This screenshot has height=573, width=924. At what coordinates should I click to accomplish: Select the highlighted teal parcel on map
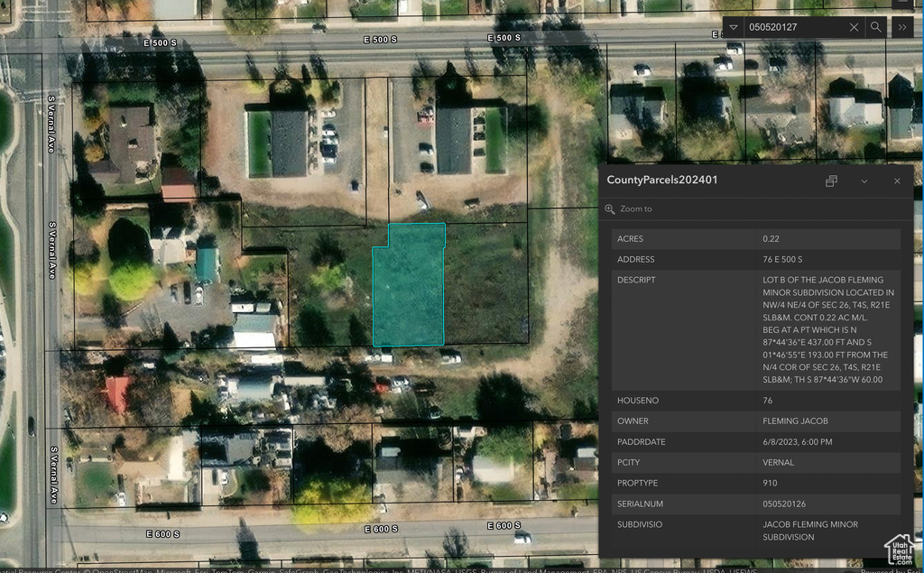(409, 289)
